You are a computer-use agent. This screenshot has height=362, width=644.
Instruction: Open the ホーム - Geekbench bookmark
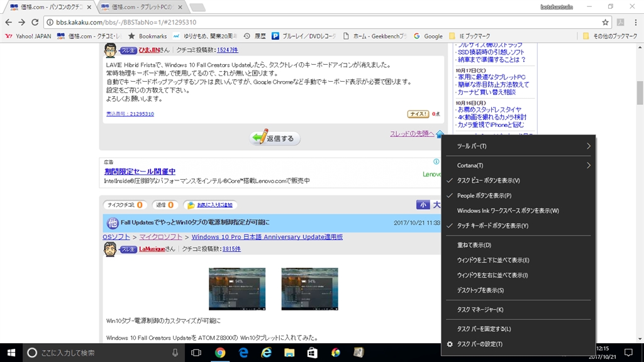coord(375,36)
